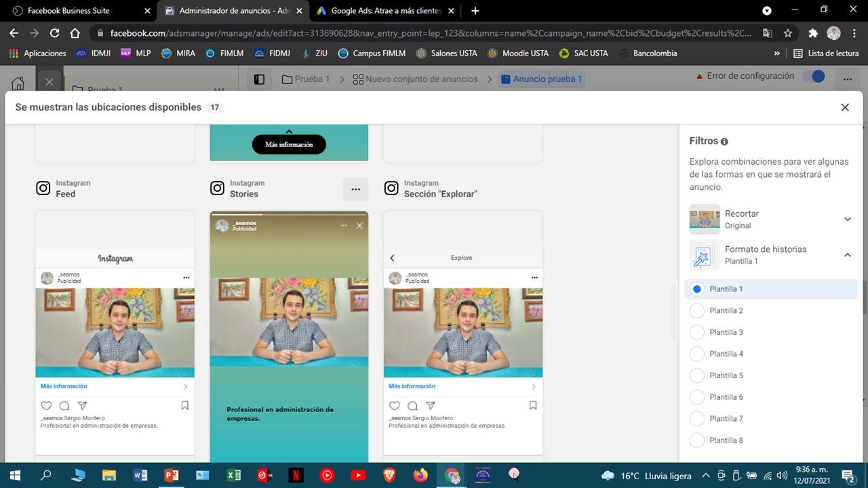Screen dimensions: 868x488
Task: Select the Plantilla 1 radio button
Action: click(696, 289)
